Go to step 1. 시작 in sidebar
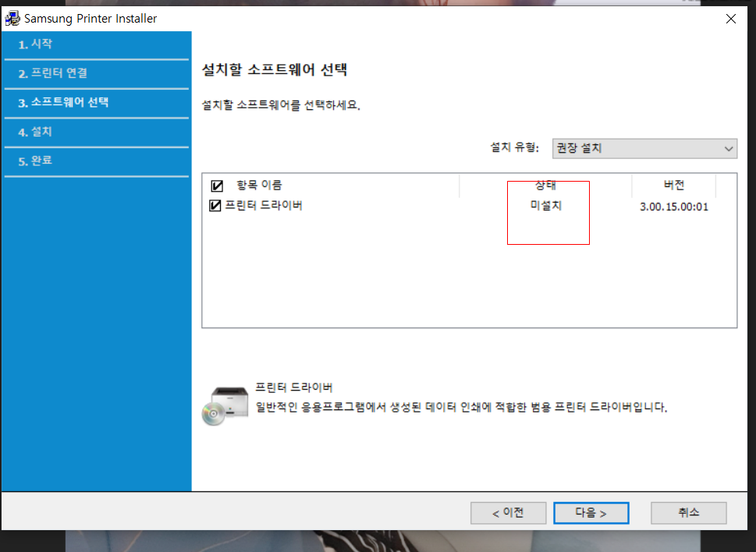The height and width of the screenshot is (552, 756). (x=35, y=44)
